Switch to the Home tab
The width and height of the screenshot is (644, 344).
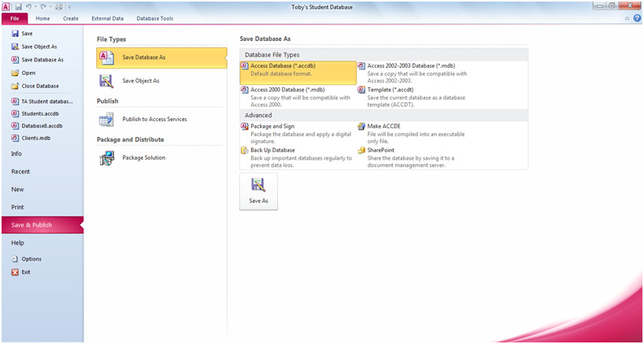pyautogui.click(x=43, y=18)
